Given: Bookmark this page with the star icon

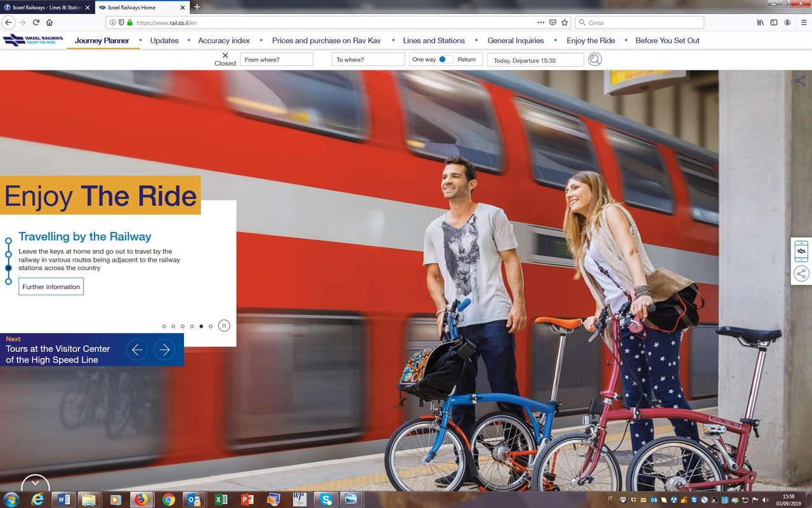Looking at the screenshot, I should (x=565, y=22).
